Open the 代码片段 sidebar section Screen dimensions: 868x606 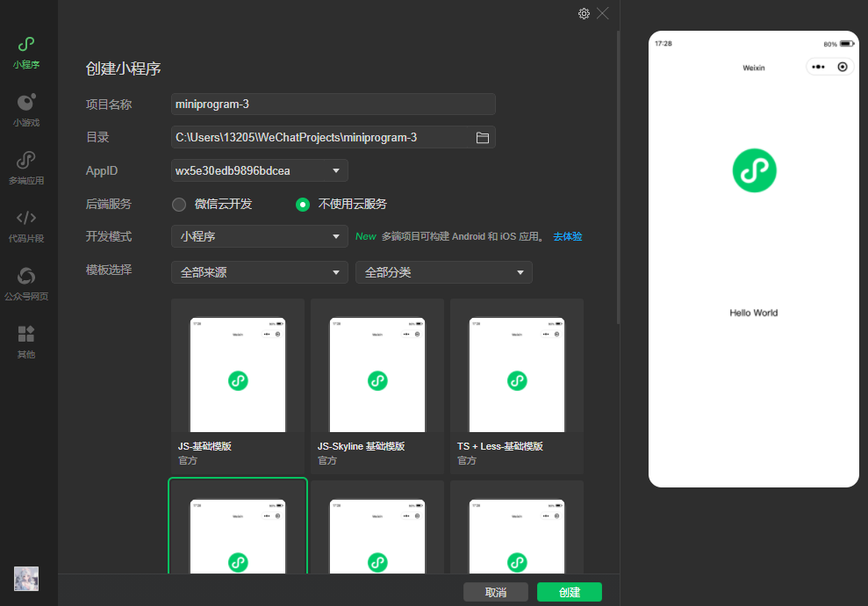point(26,227)
